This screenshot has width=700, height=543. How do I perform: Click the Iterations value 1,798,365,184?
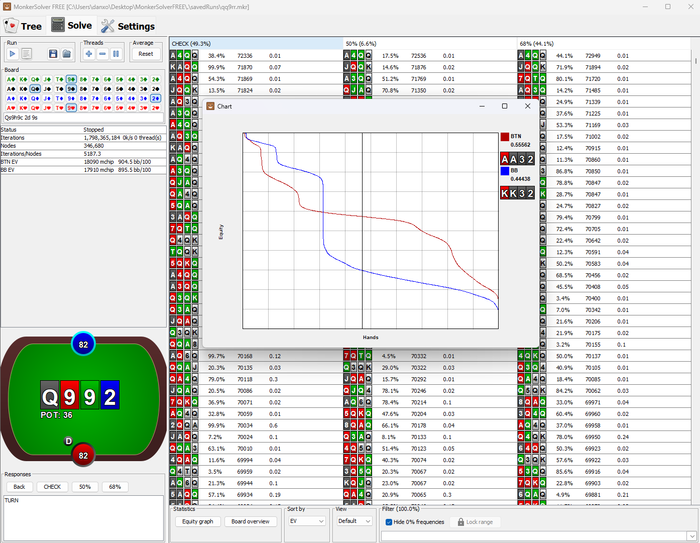click(x=102, y=138)
